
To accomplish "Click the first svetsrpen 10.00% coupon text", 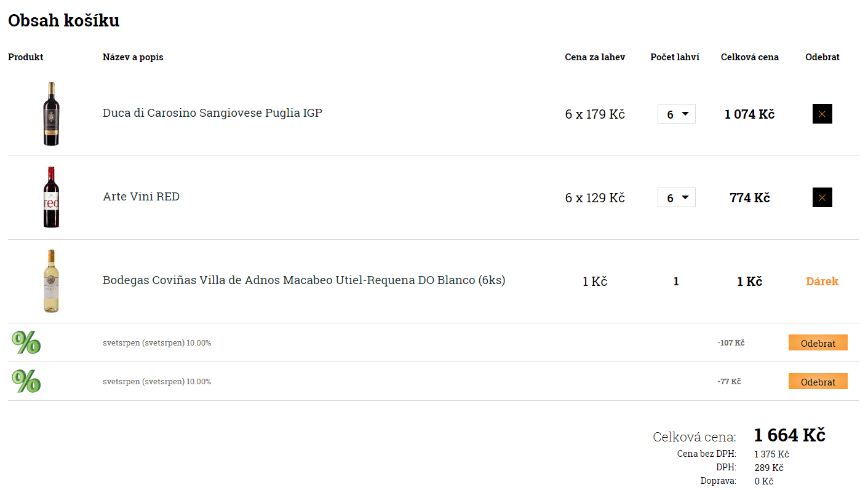I will pyautogui.click(x=157, y=343).
